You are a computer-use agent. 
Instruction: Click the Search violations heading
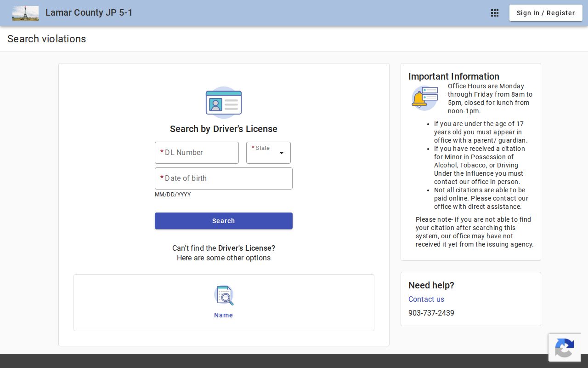(x=46, y=39)
